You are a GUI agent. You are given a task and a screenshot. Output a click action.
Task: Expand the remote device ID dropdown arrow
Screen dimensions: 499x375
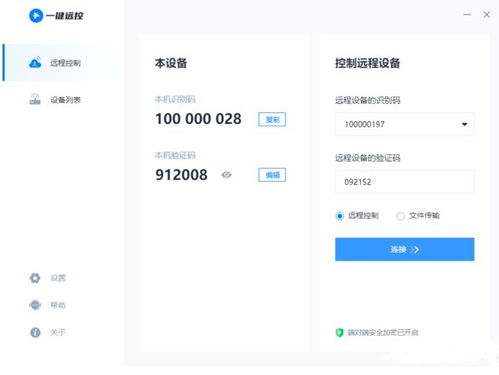(464, 124)
